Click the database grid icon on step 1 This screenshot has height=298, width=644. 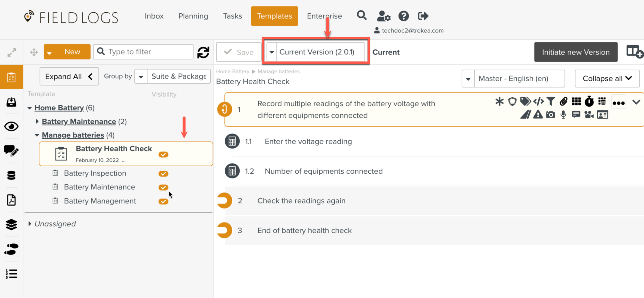[602, 101]
